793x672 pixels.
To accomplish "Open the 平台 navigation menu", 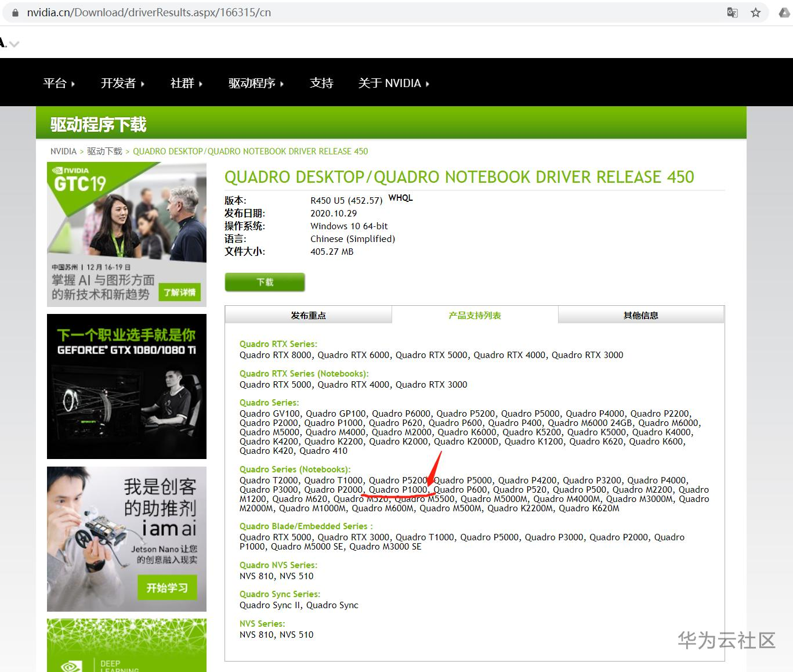I will tap(59, 83).
